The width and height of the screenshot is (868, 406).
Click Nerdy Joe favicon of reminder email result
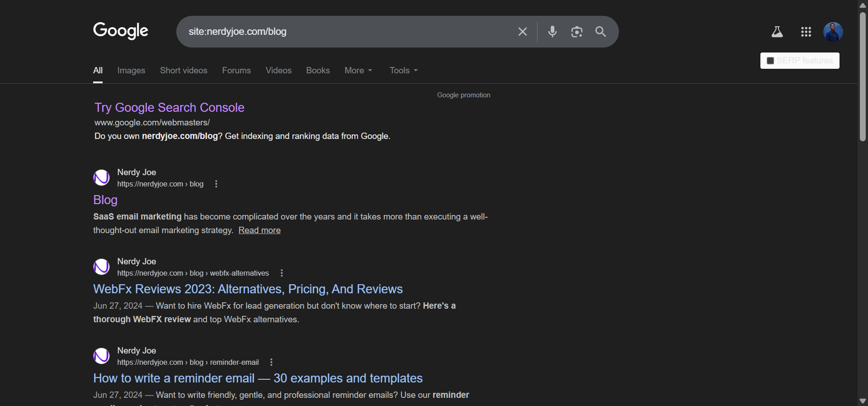pos(101,356)
